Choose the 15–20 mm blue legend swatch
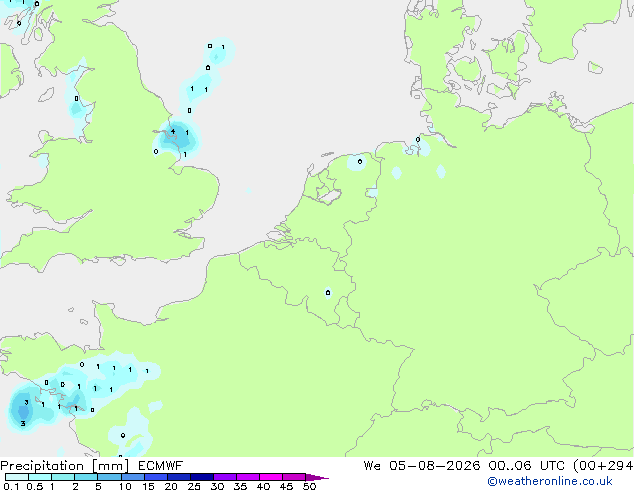This screenshot has height=490, width=634. tap(155, 477)
